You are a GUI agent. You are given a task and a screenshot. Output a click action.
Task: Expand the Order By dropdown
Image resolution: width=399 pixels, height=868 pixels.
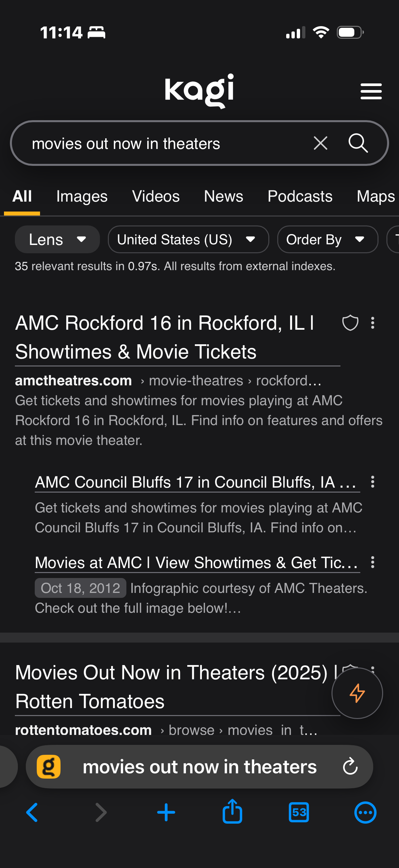tap(327, 240)
